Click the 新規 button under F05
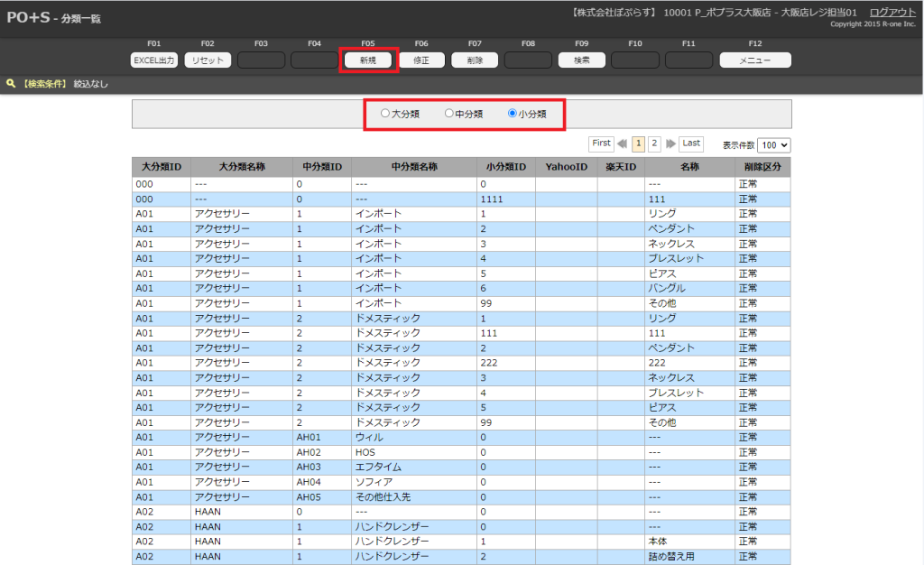This screenshot has width=924, height=565. click(367, 60)
